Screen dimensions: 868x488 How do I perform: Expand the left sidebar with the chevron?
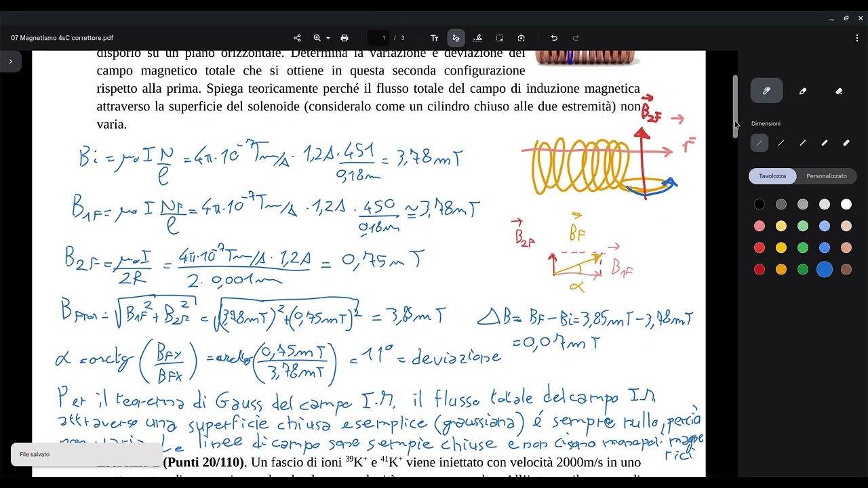(x=10, y=62)
